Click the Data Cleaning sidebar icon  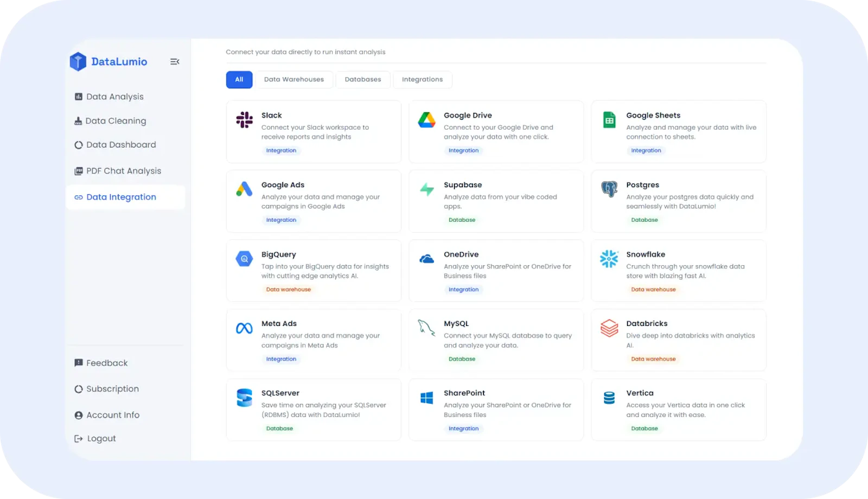point(78,121)
